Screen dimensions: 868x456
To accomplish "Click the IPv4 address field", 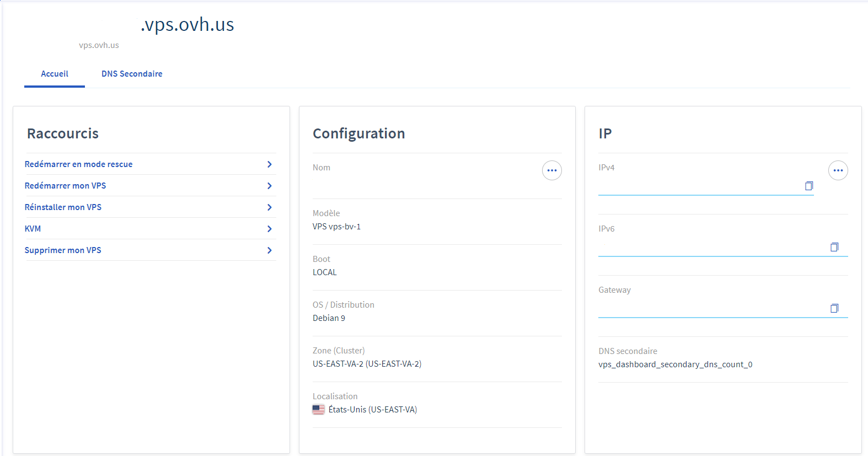I will [x=706, y=186].
